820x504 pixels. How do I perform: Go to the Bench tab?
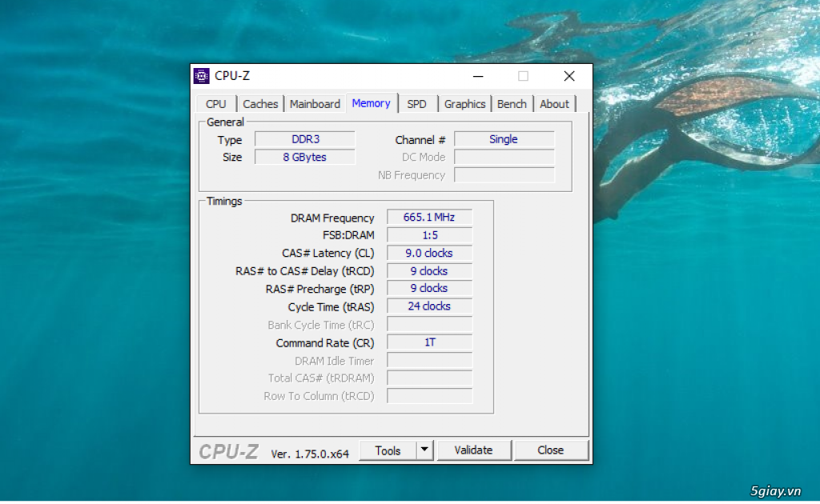click(512, 104)
